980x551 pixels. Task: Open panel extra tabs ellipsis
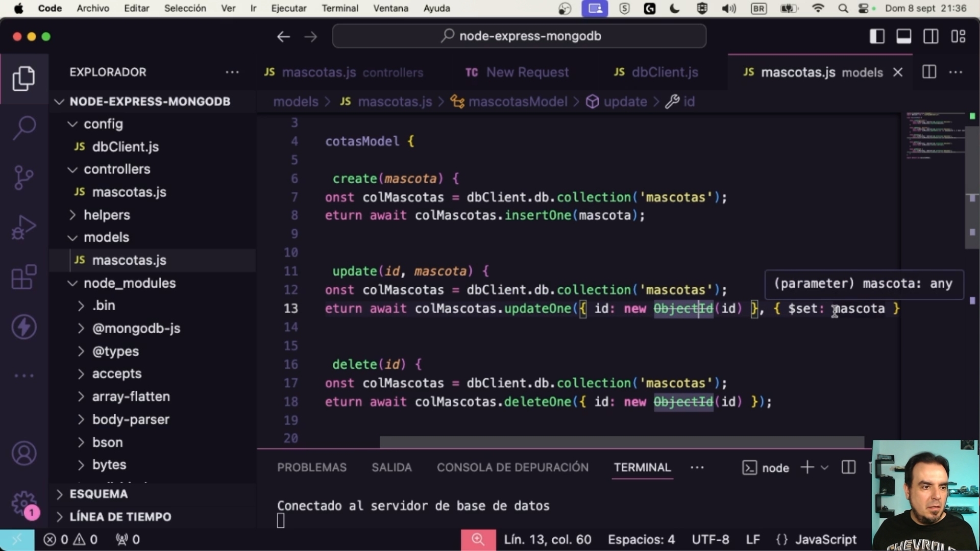coord(697,467)
